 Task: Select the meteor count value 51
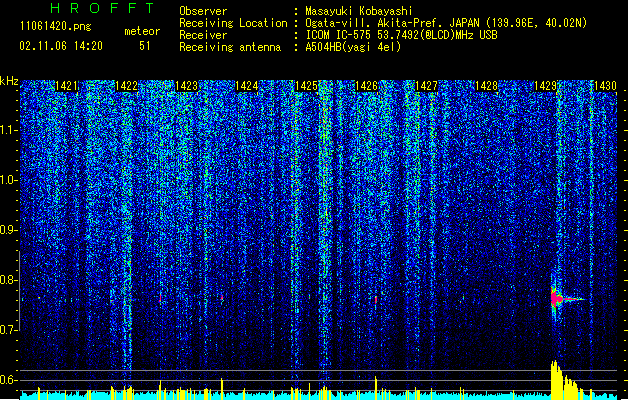[145, 46]
